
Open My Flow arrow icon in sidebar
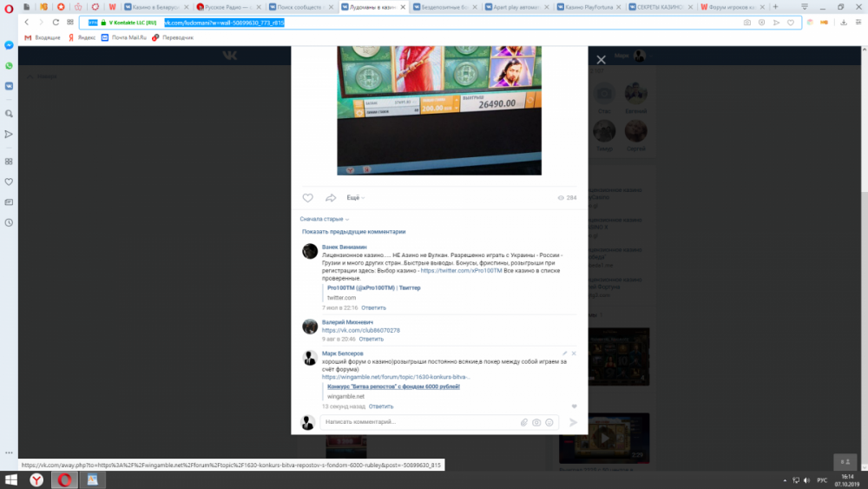(x=9, y=134)
